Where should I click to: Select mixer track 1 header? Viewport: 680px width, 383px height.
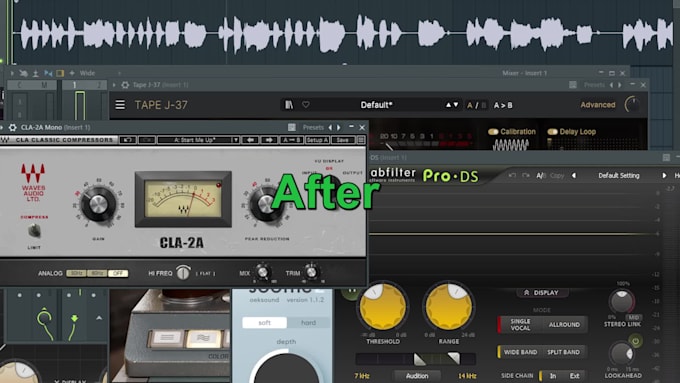74,85
